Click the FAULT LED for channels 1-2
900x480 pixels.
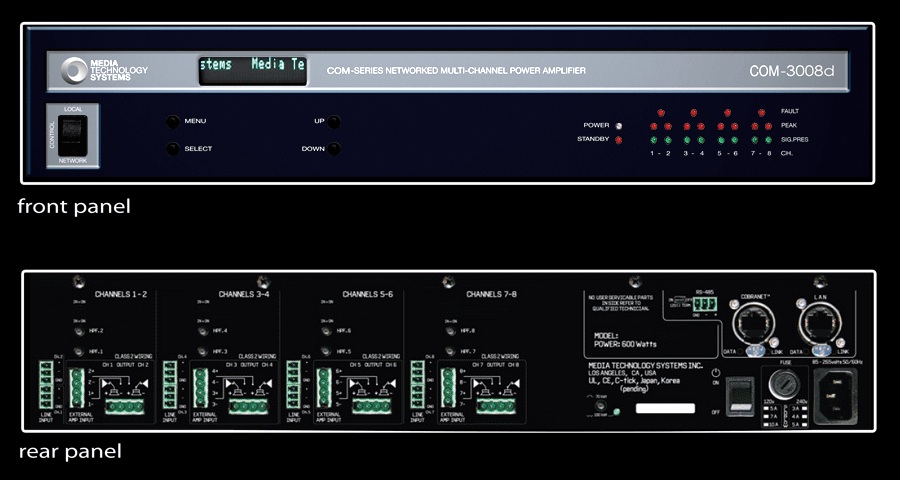pos(660,113)
